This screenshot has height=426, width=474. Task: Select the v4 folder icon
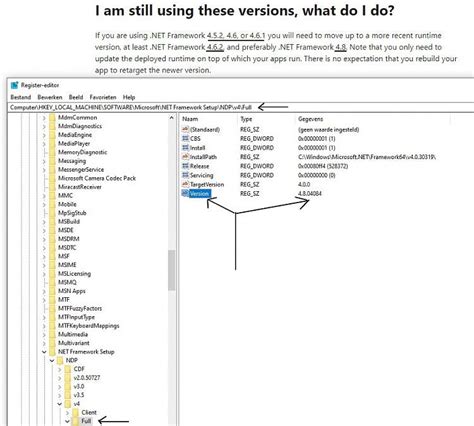(x=68, y=404)
